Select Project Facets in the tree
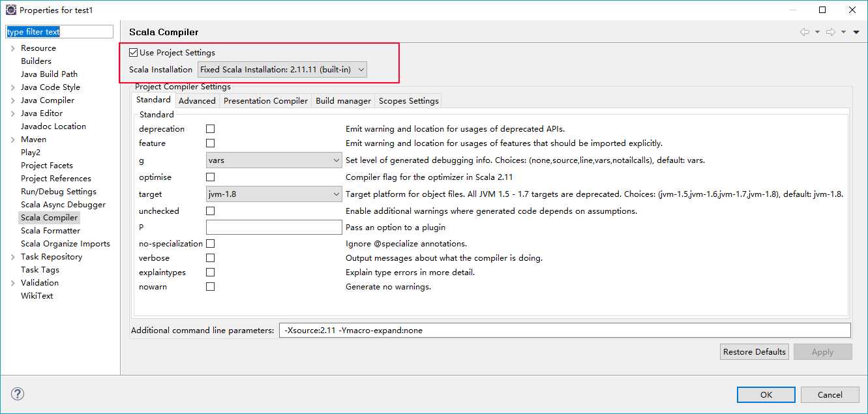This screenshot has width=868, height=414. [x=47, y=166]
